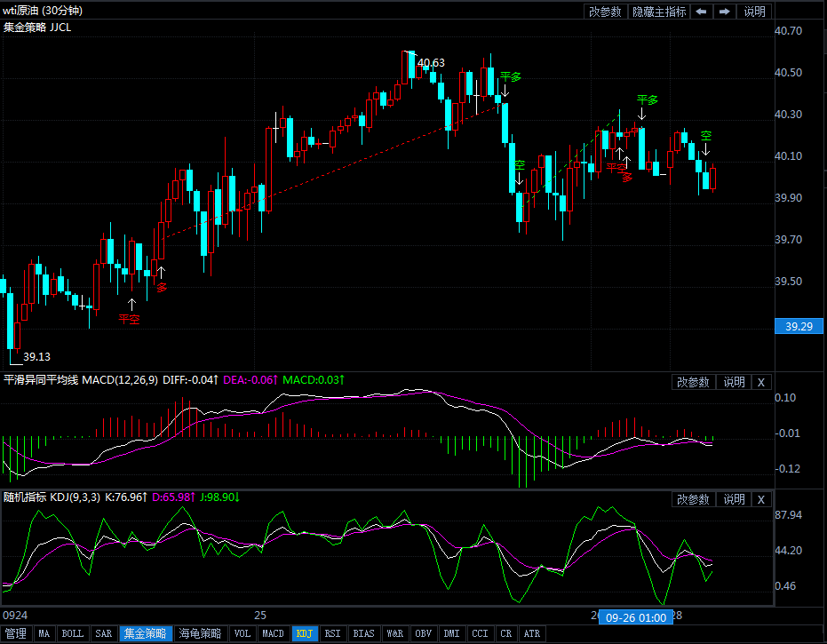Click the 39.29 current price label
This screenshot has height=644, width=827.
click(799, 326)
